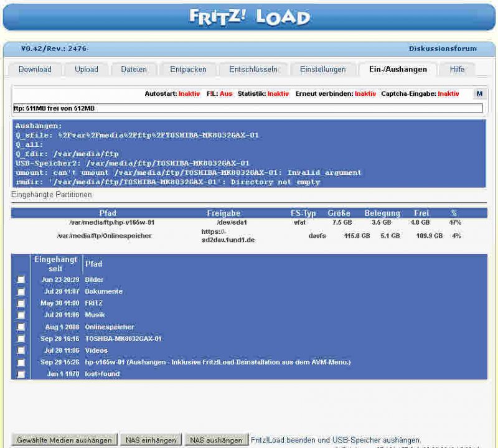
Task: Open the Einstellungen tab
Action: (322, 69)
